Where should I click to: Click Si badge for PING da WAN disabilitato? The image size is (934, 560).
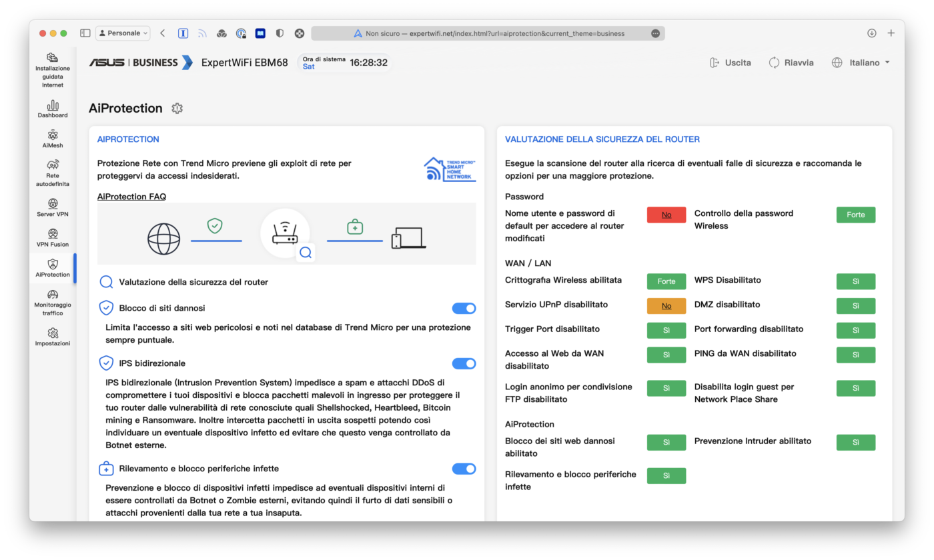pyautogui.click(x=856, y=355)
